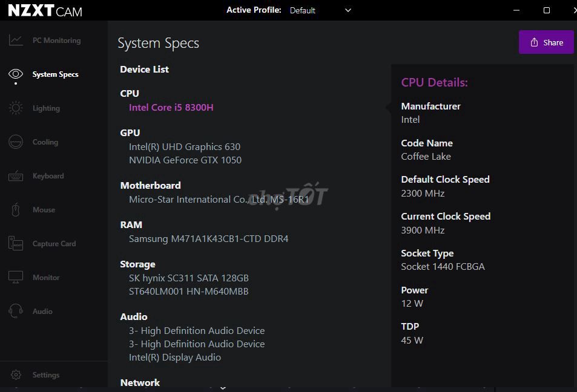Select the Intel Core i5 8300H CPU

pyautogui.click(x=171, y=108)
